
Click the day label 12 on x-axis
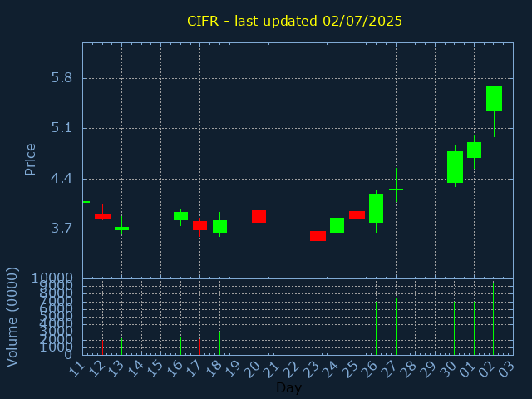point(96,369)
